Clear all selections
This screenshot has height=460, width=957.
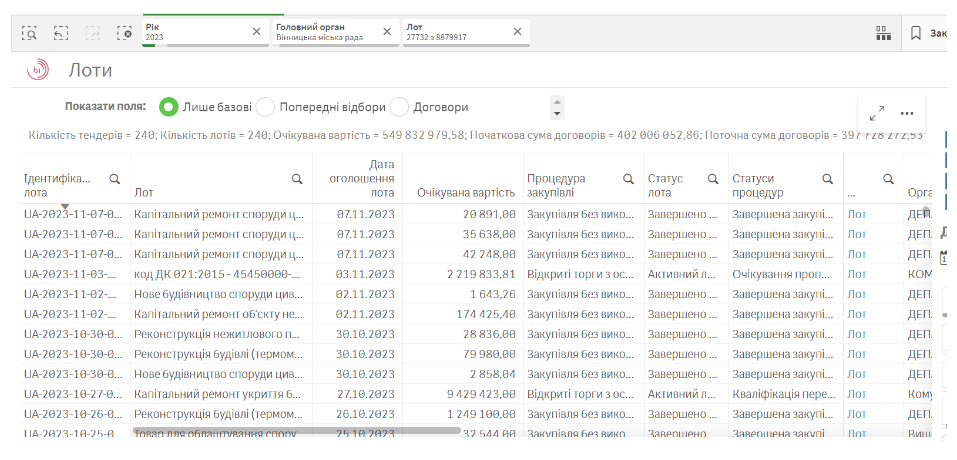tap(124, 33)
